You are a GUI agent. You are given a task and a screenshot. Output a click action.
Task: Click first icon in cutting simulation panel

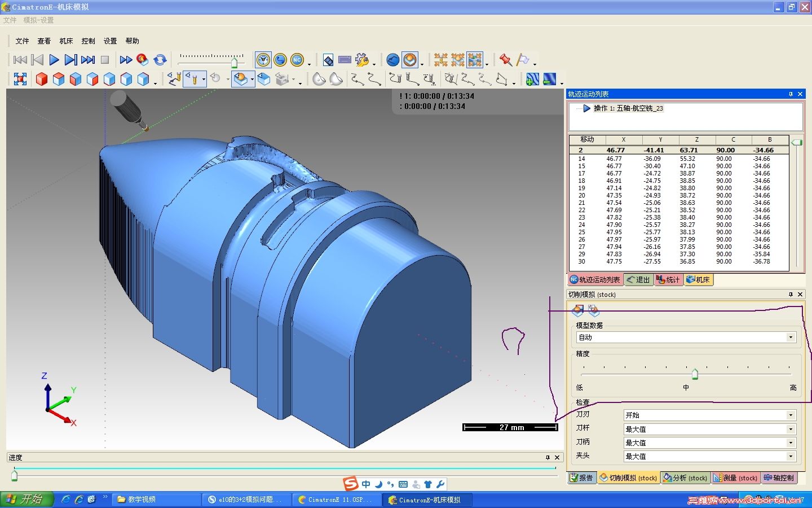577,310
